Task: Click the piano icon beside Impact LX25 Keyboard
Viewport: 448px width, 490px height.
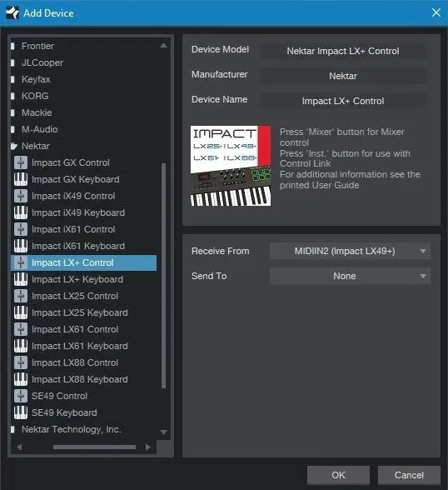Action: pyautogui.click(x=21, y=312)
